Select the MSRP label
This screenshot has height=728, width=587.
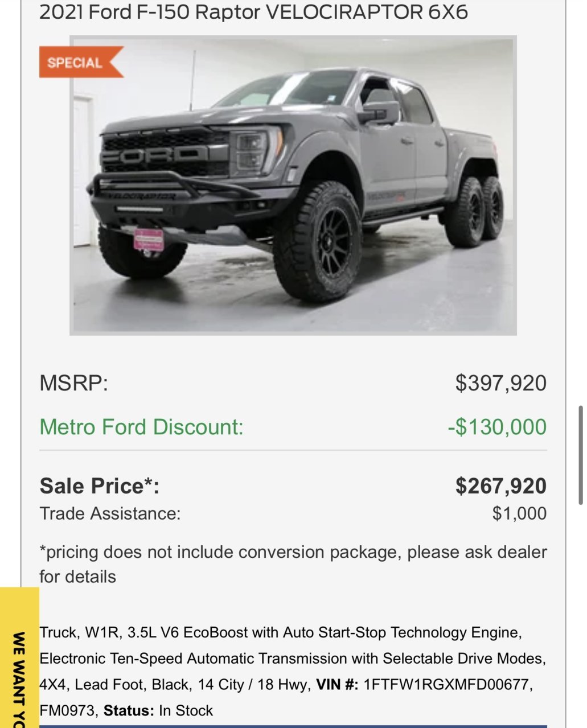[73, 383]
